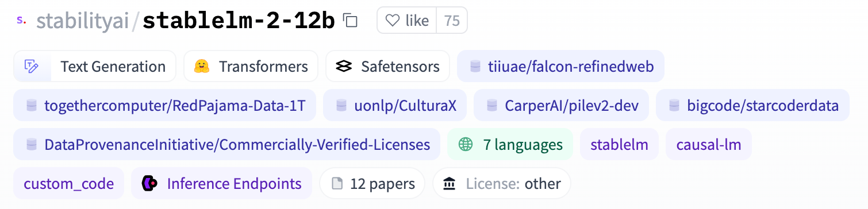
Task: Click dataset icon beside togethercomputer/RedPajama-Data-1T
Action: coord(32,106)
